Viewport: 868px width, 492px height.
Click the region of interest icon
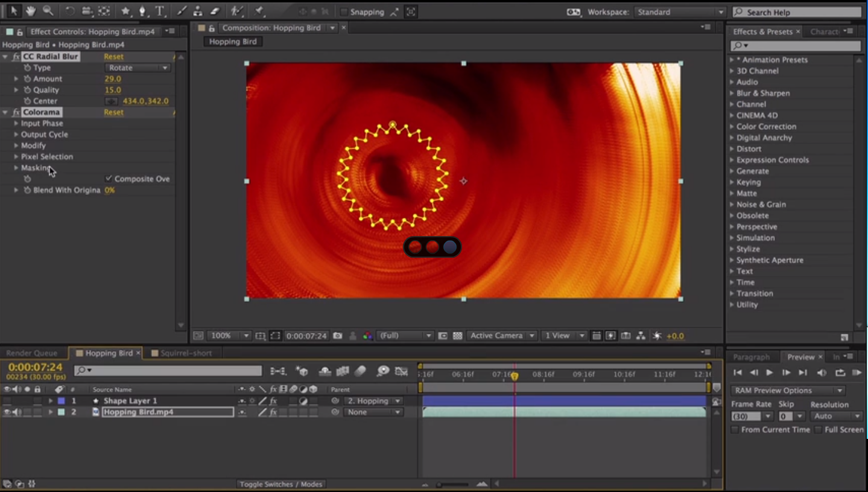pyautogui.click(x=275, y=336)
